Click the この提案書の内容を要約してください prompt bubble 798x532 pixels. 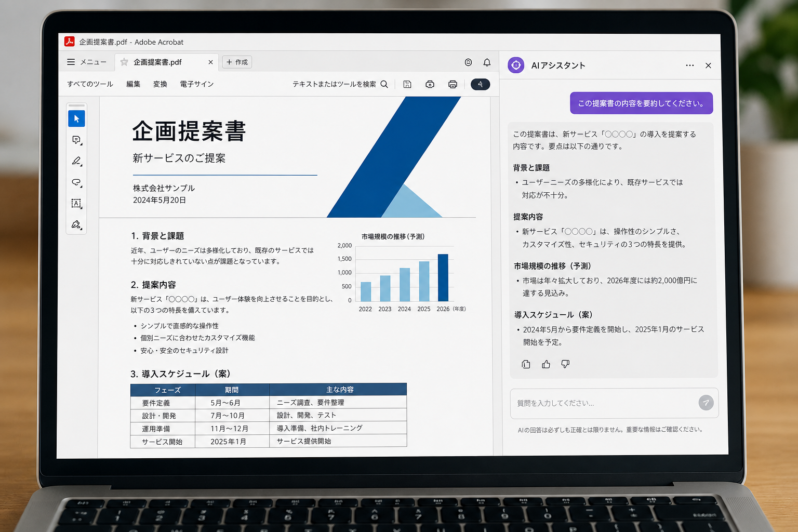(641, 103)
